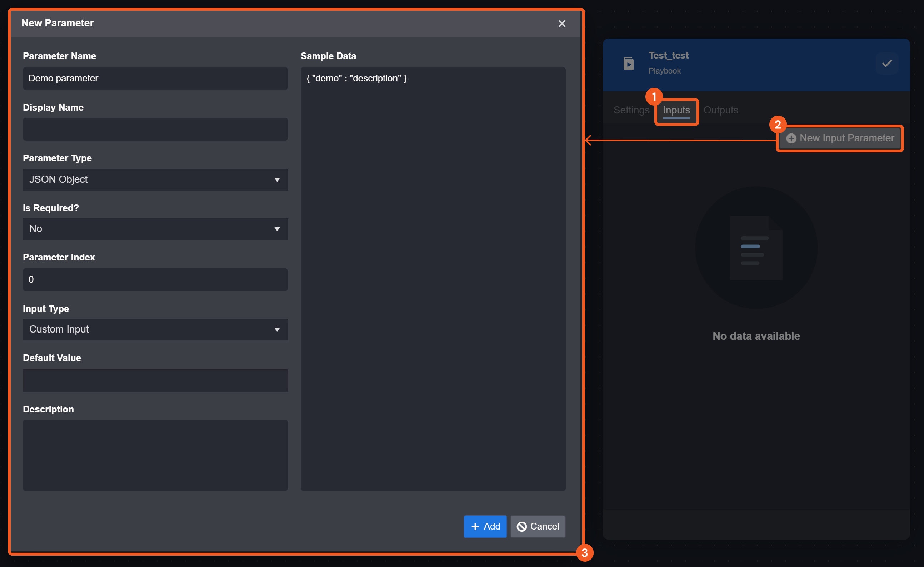Click the empty document placeholder icon
924x567 pixels.
click(x=756, y=248)
